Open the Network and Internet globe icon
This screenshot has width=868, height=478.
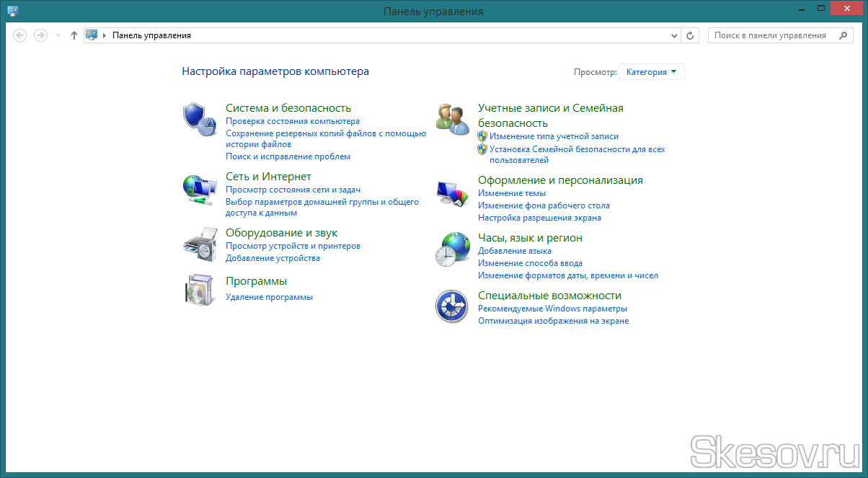(x=200, y=190)
